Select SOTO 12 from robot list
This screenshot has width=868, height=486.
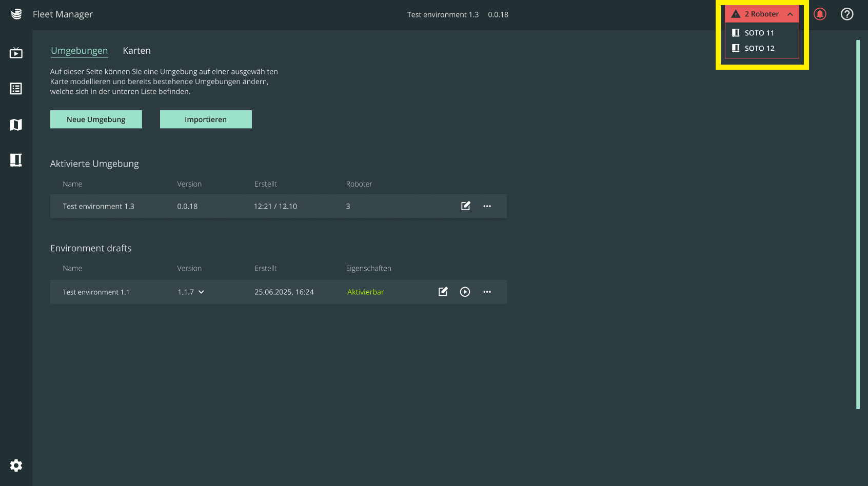click(759, 48)
